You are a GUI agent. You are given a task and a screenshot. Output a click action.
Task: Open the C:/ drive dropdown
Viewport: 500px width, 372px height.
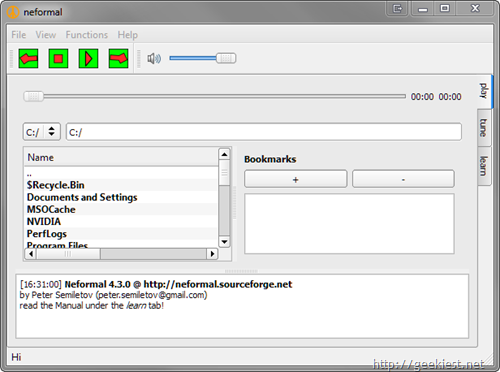[42, 132]
